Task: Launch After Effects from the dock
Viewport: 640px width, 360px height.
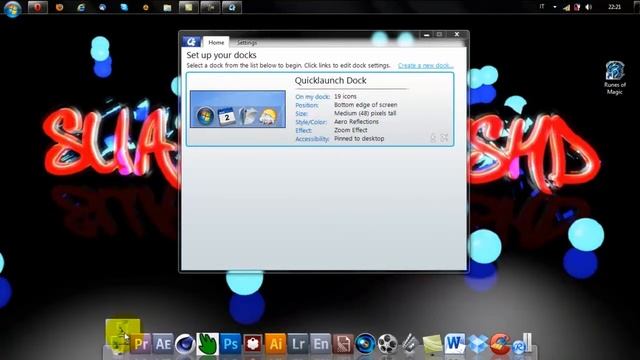Action: [x=163, y=344]
